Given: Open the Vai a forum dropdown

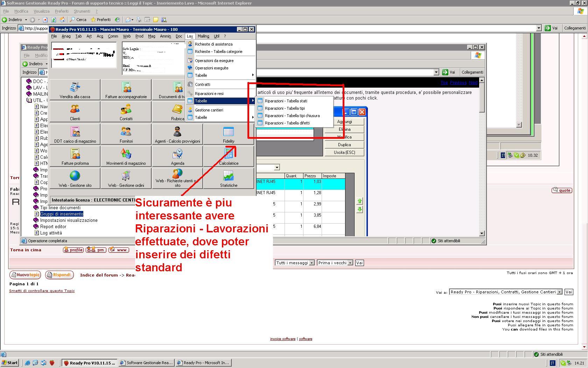Looking at the screenshot, I should [505, 292].
